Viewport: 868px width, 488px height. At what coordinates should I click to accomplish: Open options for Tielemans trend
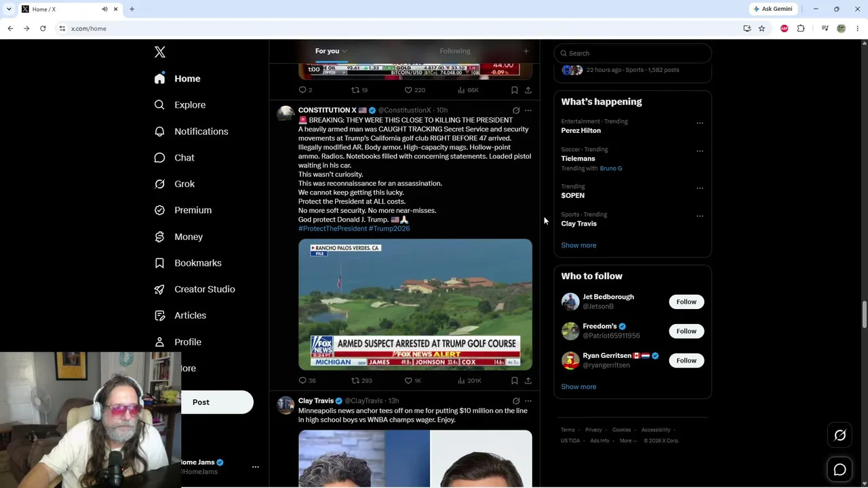(700, 151)
